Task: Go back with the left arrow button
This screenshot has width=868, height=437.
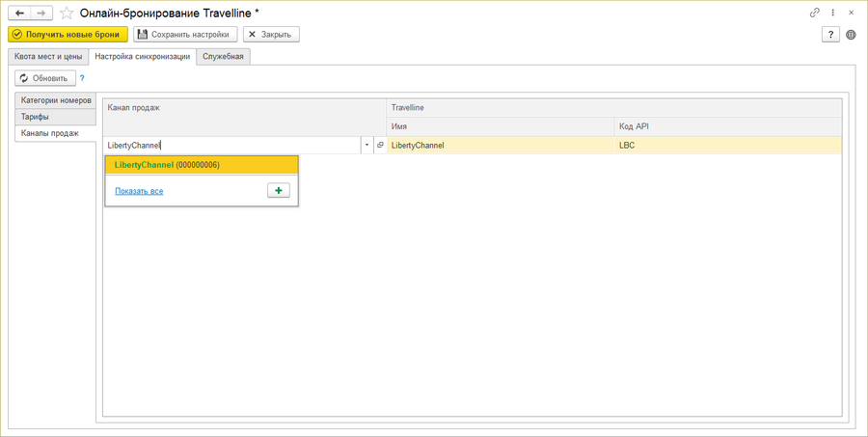Action: pyautogui.click(x=19, y=13)
